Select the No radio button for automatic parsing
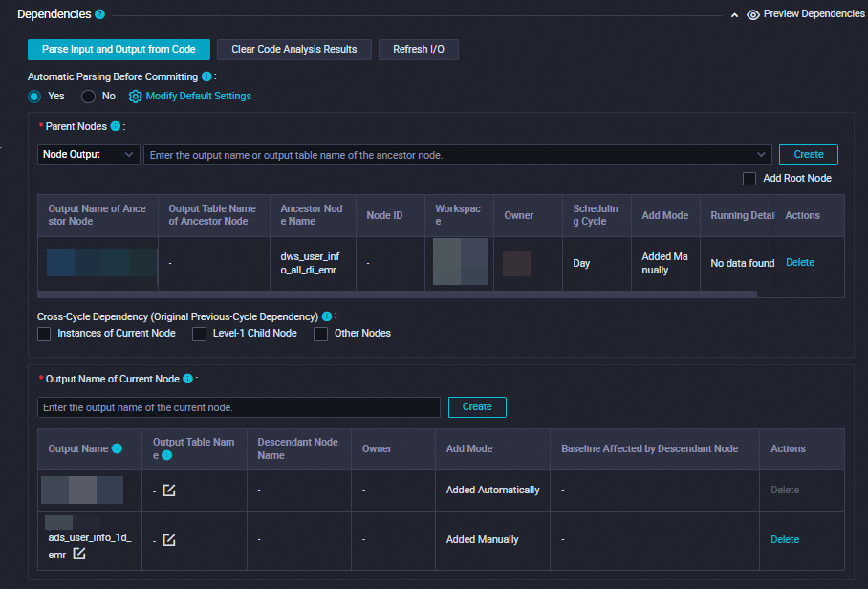This screenshot has height=589, width=868. pyautogui.click(x=89, y=97)
